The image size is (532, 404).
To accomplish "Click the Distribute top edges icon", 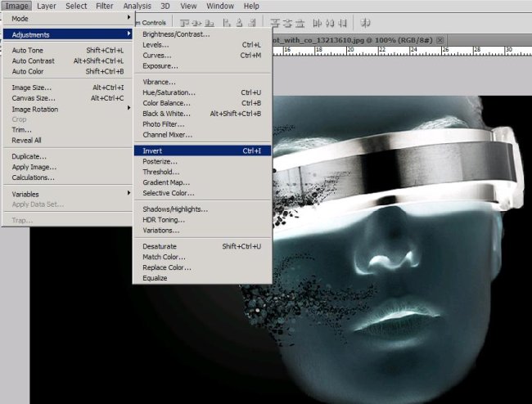I will pos(274,23).
